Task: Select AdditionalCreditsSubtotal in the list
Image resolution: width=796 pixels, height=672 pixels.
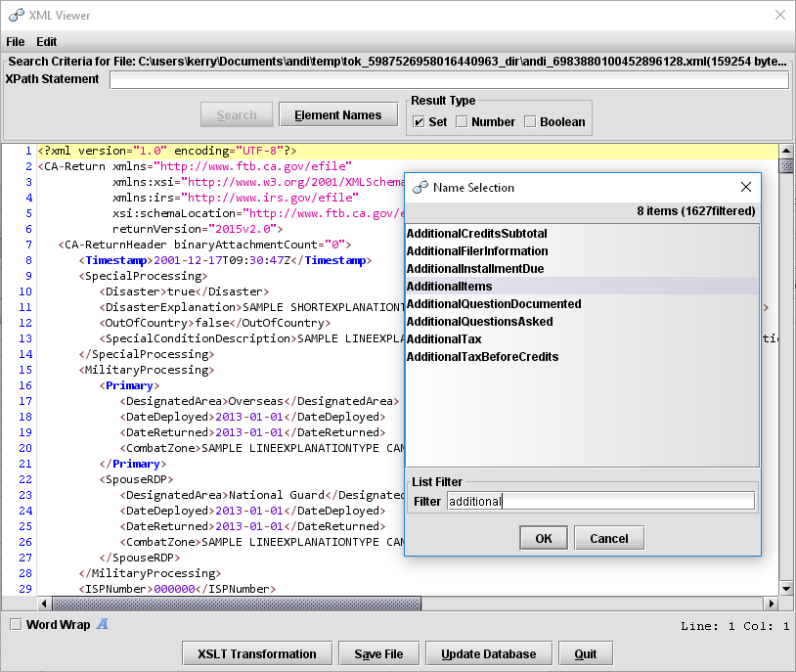Action: [x=582, y=233]
